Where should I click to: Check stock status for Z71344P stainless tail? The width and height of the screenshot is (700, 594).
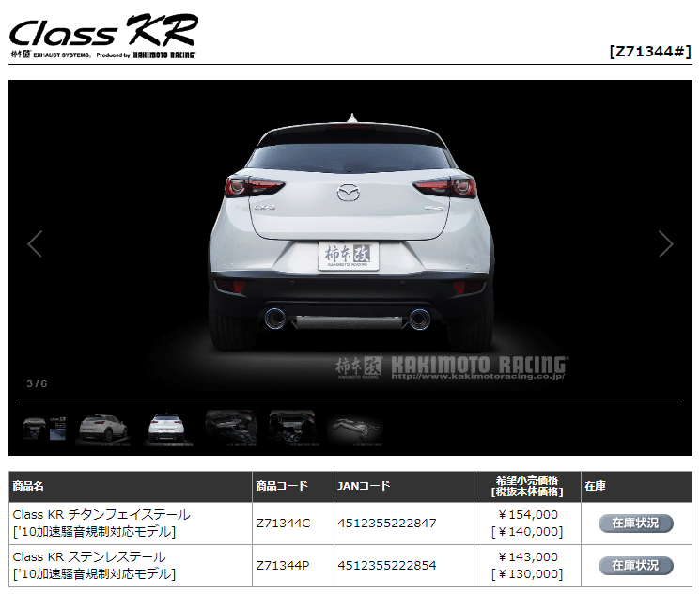635,566
